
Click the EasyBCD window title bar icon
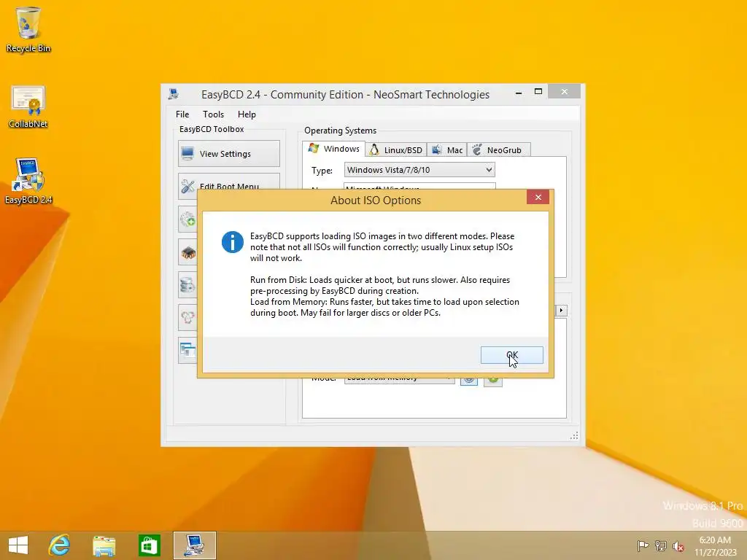click(174, 94)
